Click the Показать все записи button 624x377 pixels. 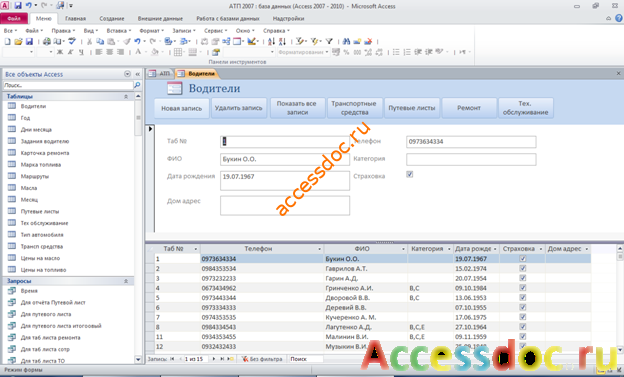tap(297, 108)
